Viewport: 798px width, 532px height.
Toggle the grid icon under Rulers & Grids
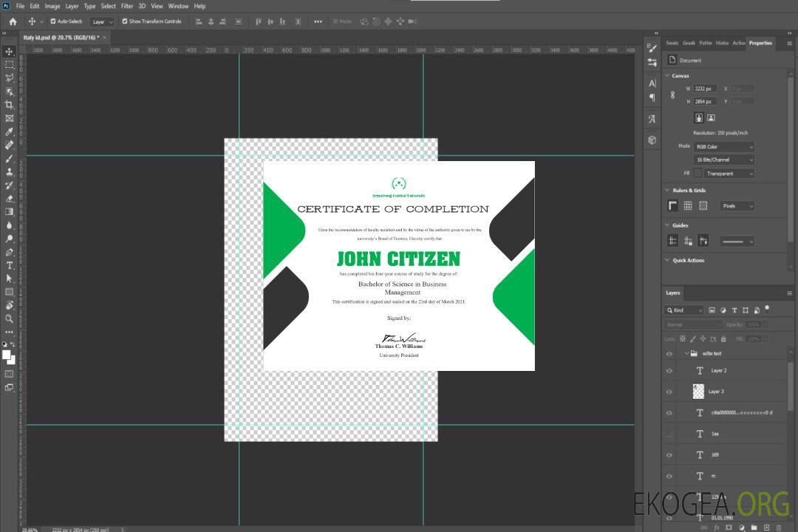coord(688,206)
